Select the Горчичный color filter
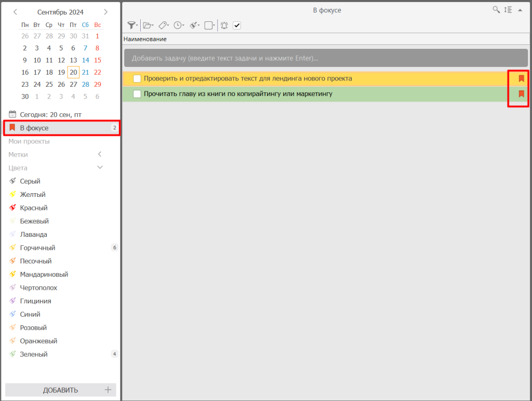 (x=37, y=248)
